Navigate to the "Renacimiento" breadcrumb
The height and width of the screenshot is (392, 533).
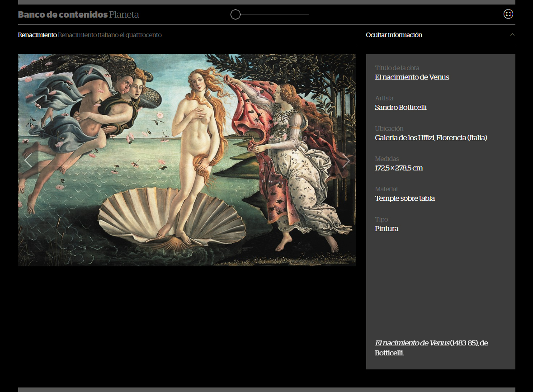(x=37, y=35)
